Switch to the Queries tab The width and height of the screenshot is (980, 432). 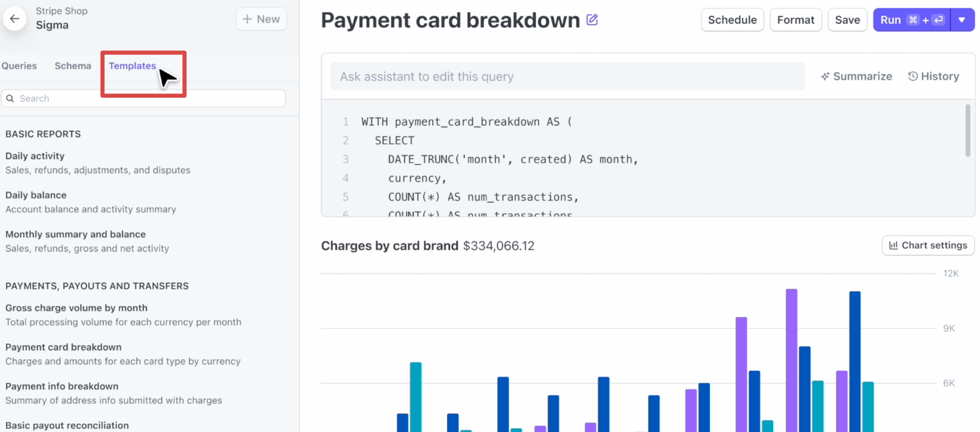[x=19, y=66]
